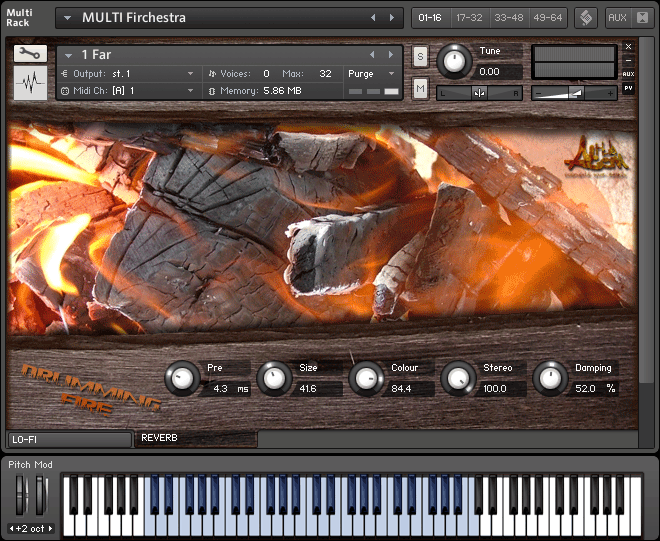
Task: Open the Output st. 1 dropdown
Action: (x=128, y=74)
